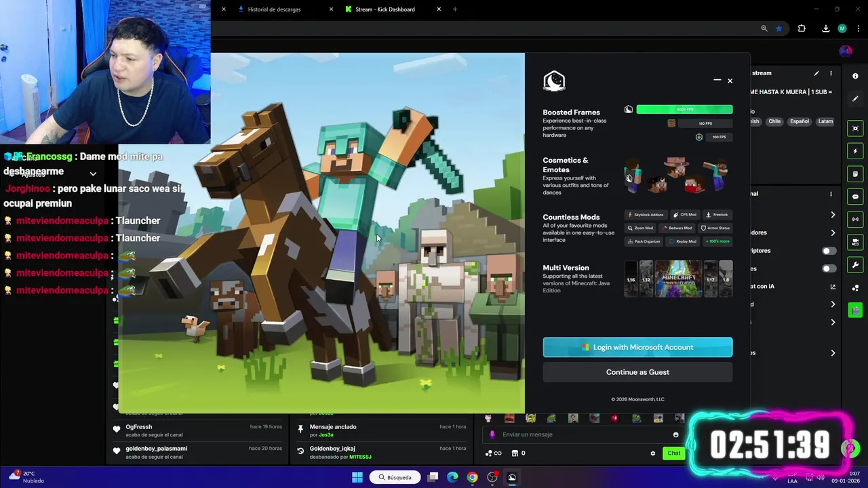868x488 pixels.
Task: Expand bottom chevron row in channel panel
Action: point(833,353)
